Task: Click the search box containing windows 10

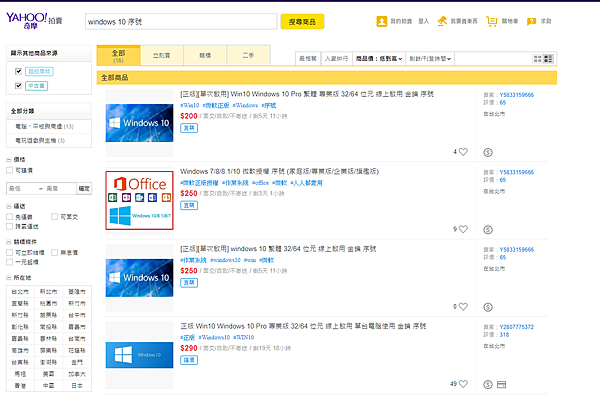Action: coord(181,22)
